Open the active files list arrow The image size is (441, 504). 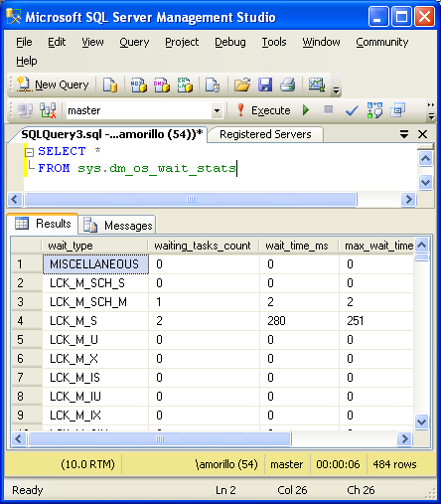coord(404,134)
